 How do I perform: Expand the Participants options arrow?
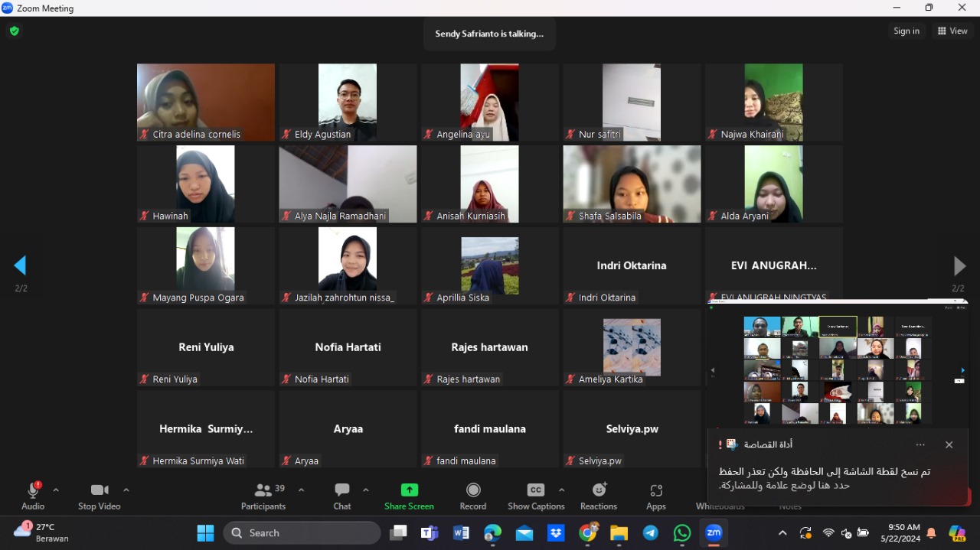[x=301, y=490]
